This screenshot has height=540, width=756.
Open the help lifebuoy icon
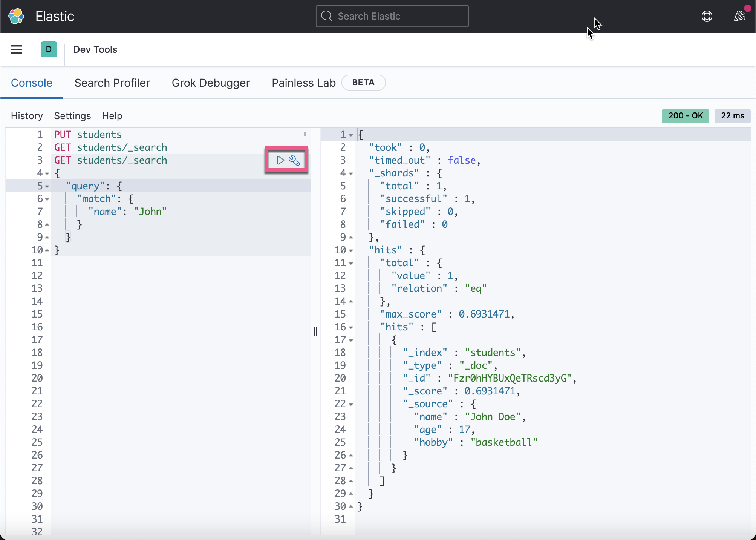click(707, 16)
